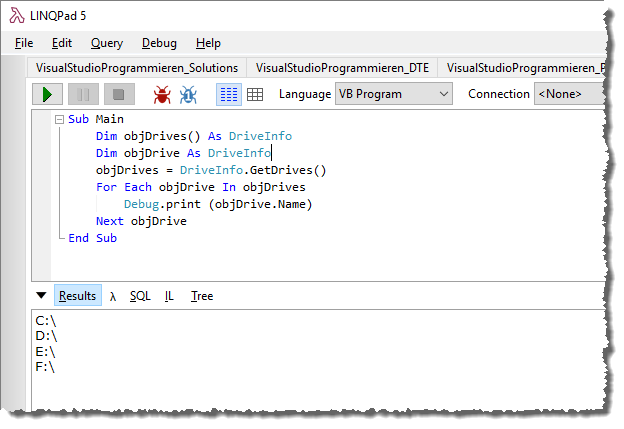
Task: Show the IL output tab
Action: [x=169, y=296]
